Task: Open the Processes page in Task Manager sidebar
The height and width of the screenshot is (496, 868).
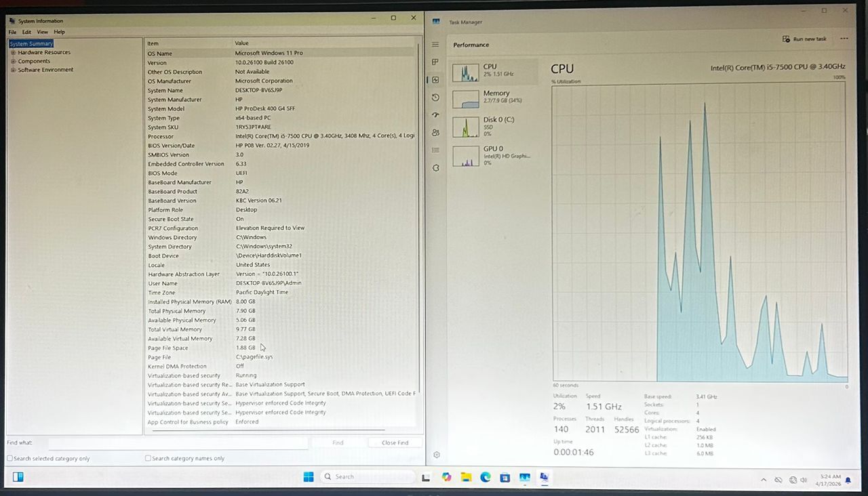Action: coord(435,62)
